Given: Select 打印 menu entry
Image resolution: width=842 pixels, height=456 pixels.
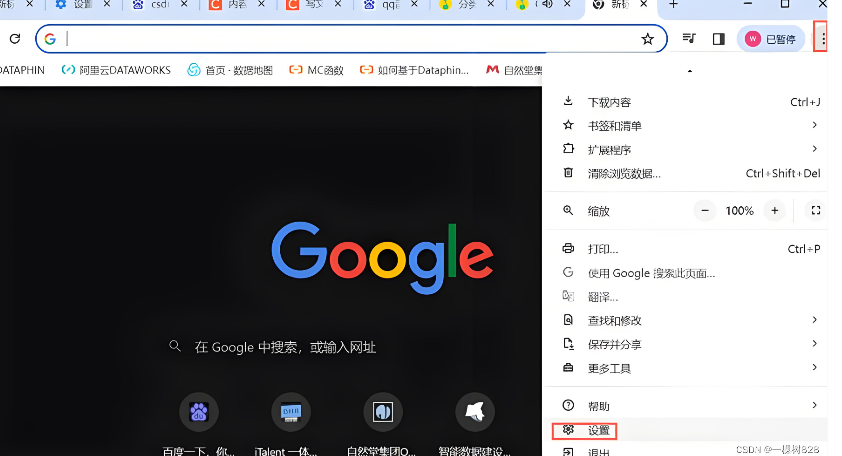Looking at the screenshot, I should (687, 249).
